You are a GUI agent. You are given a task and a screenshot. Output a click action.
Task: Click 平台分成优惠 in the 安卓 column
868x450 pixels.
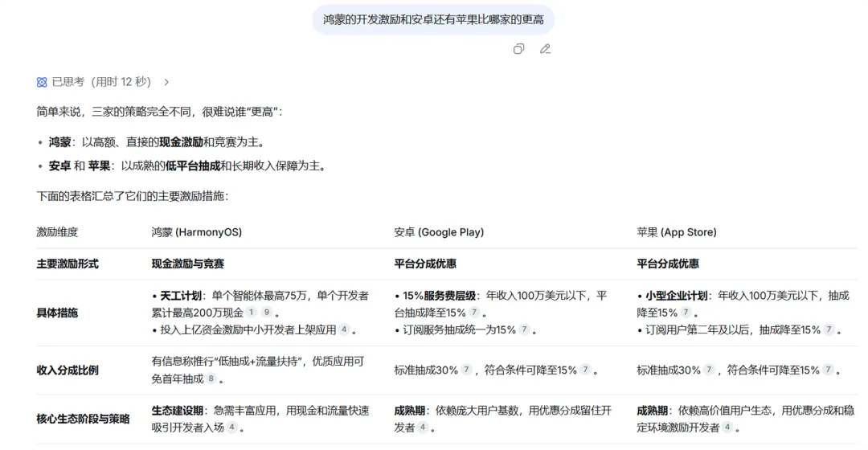pos(425,264)
